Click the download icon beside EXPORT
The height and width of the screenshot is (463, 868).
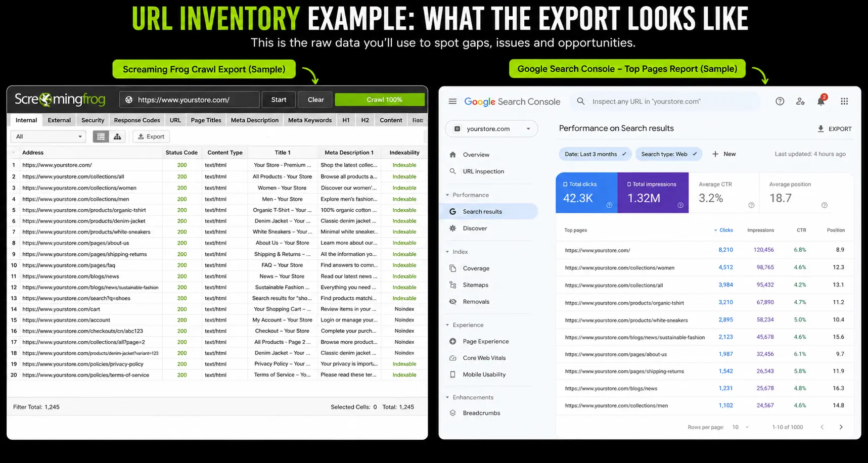[x=820, y=129]
